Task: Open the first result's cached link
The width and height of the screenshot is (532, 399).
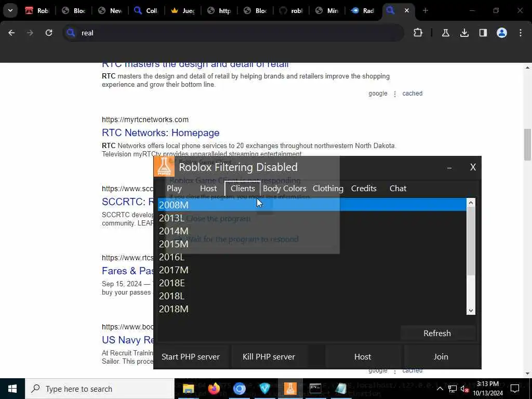Action: (x=412, y=94)
